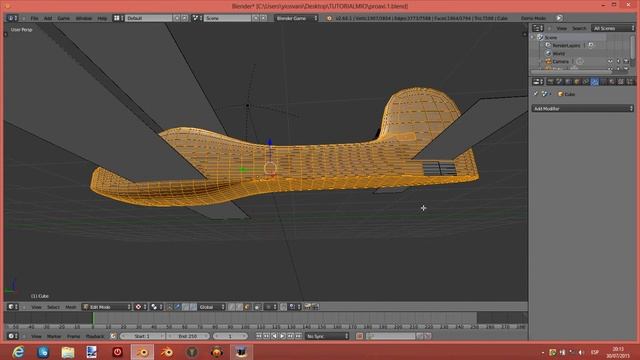The width and height of the screenshot is (640, 360).
Task: Click Demo Mode label in top bar
Action: 533,18
